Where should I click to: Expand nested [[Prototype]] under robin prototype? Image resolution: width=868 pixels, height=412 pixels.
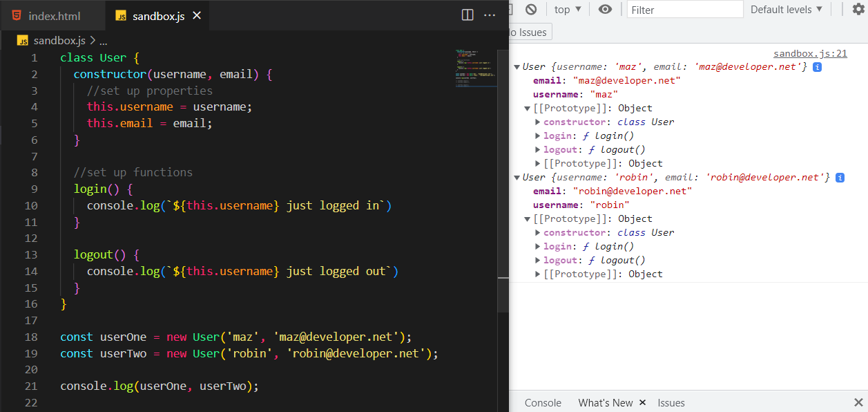click(538, 274)
